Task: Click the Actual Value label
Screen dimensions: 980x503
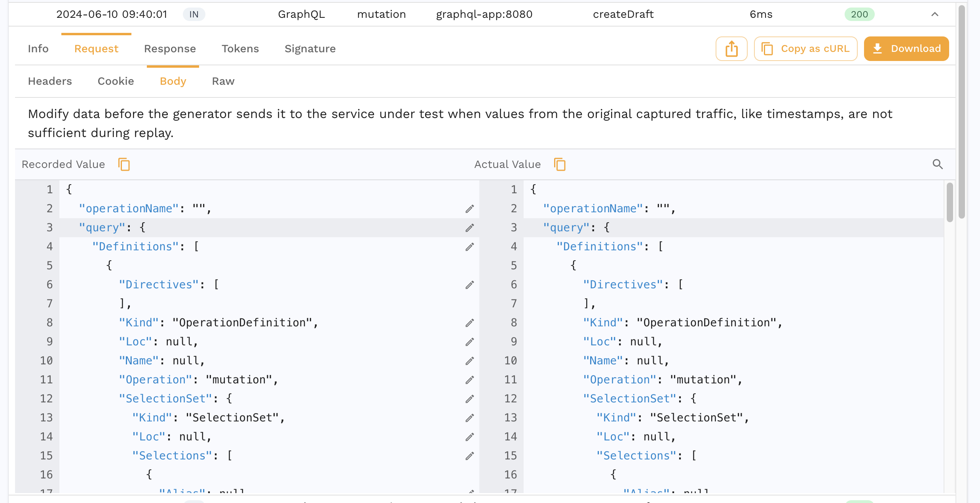Action: (507, 164)
